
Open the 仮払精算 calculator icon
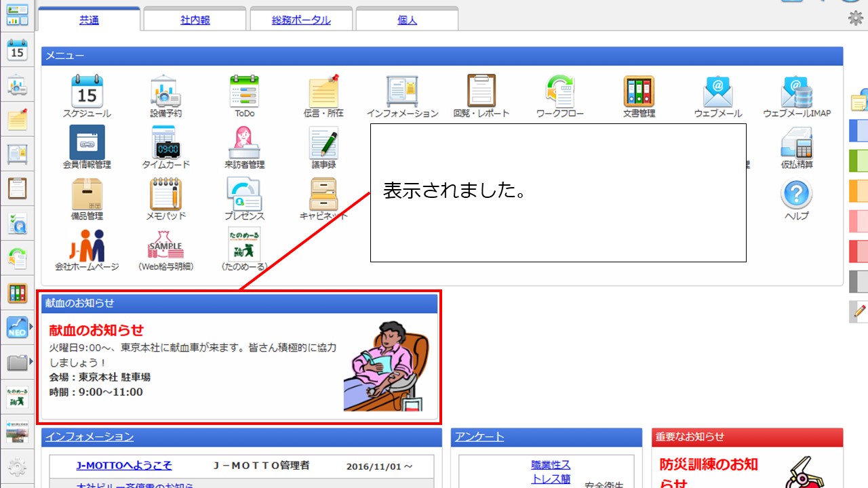pyautogui.click(x=797, y=142)
